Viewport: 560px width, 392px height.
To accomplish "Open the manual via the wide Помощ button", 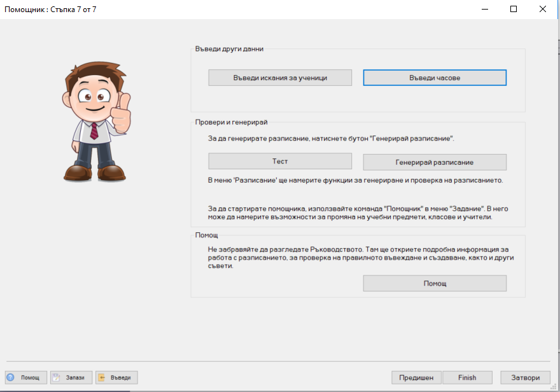I will click(x=435, y=283).
